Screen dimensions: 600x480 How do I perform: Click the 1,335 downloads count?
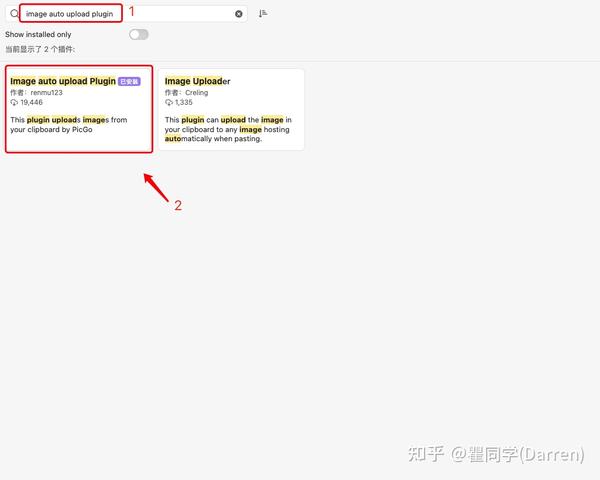184,102
